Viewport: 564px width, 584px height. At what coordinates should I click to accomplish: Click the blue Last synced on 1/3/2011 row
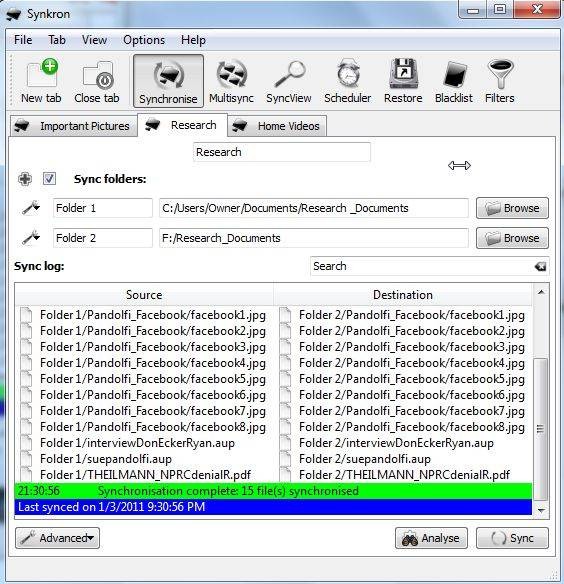[273, 507]
